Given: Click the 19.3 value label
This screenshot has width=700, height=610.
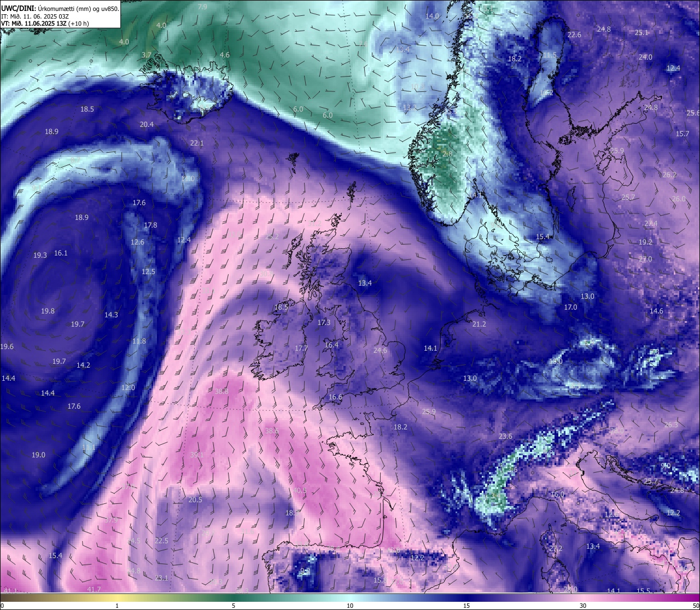Looking at the screenshot, I should click(x=40, y=255).
